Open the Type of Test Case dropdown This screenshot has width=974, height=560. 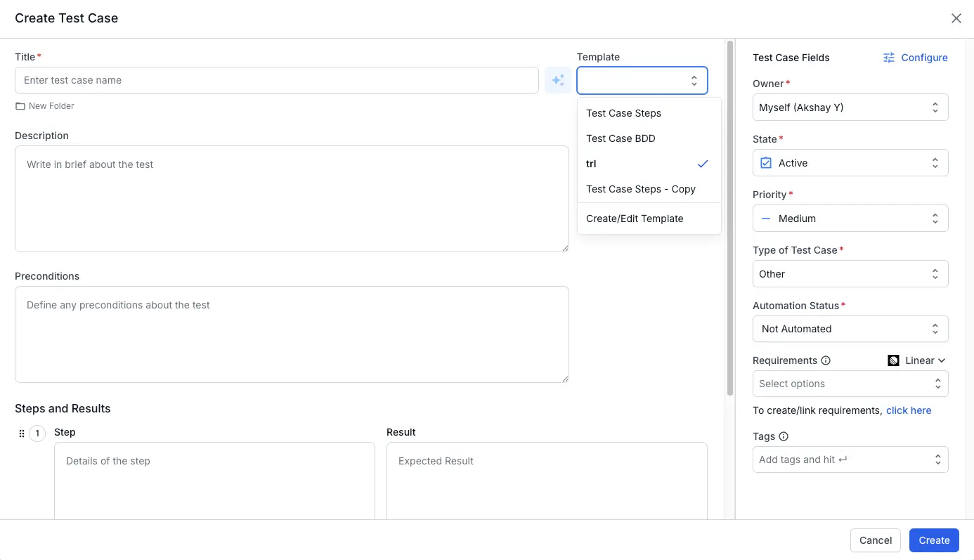click(x=850, y=274)
